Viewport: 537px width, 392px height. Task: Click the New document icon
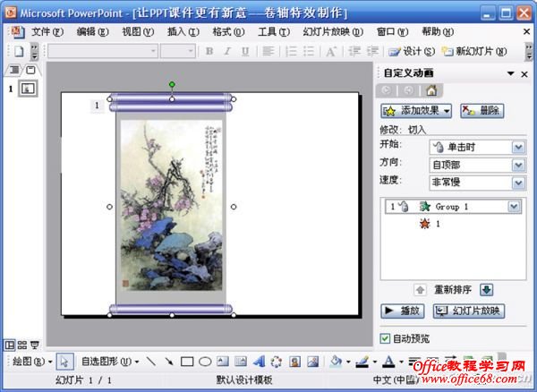click(18, 51)
